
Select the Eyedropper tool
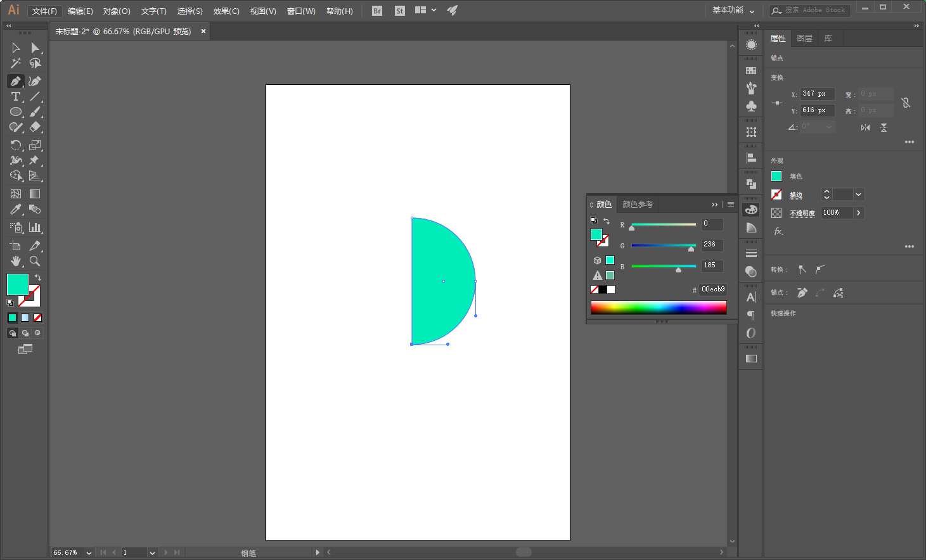coord(16,209)
